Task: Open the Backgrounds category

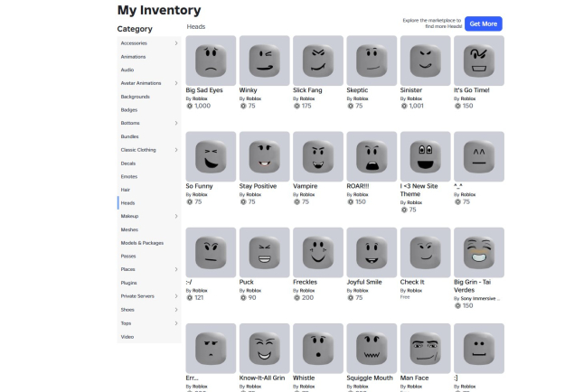Action: 135,97
